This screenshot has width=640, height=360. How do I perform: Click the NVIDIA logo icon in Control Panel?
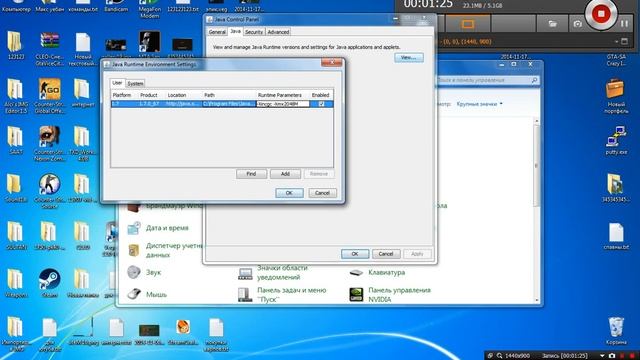(x=356, y=294)
